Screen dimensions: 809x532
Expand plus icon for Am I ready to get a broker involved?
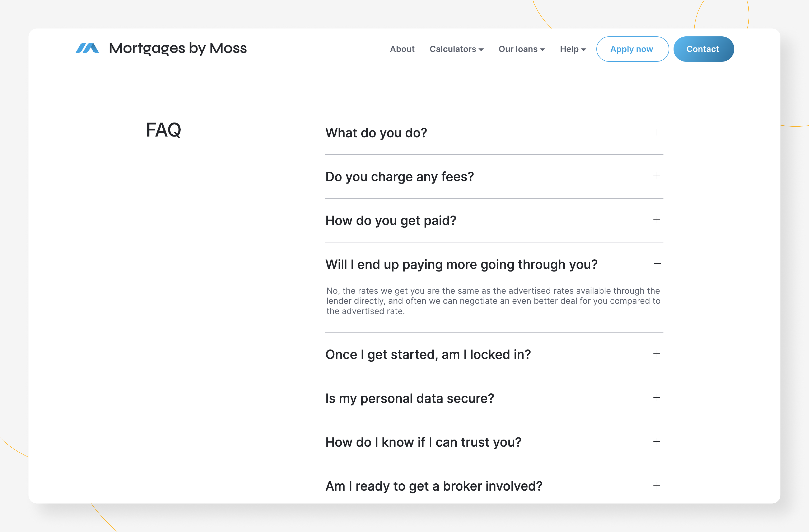(x=657, y=485)
